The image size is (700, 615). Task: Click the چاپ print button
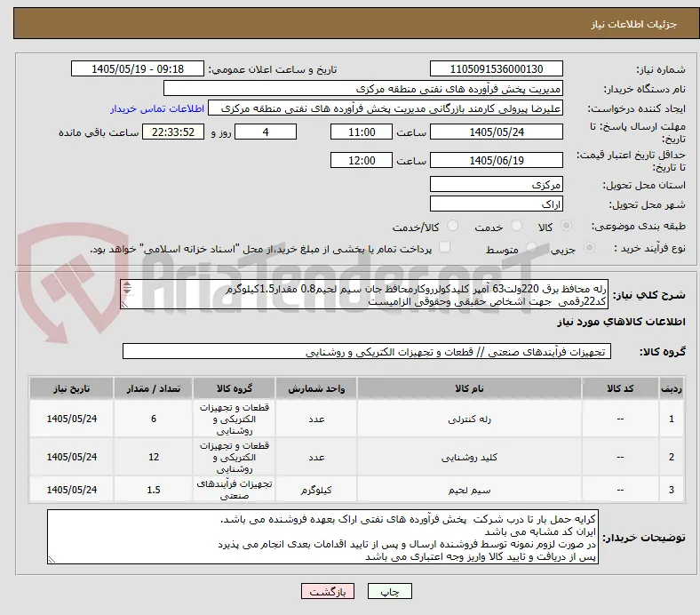coord(389,591)
